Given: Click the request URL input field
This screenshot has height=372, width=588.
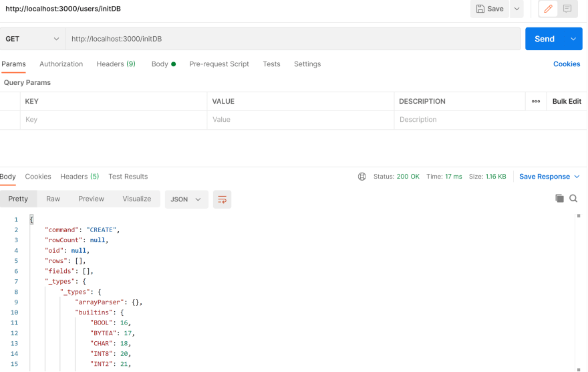Looking at the screenshot, I should click(x=293, y=39).
